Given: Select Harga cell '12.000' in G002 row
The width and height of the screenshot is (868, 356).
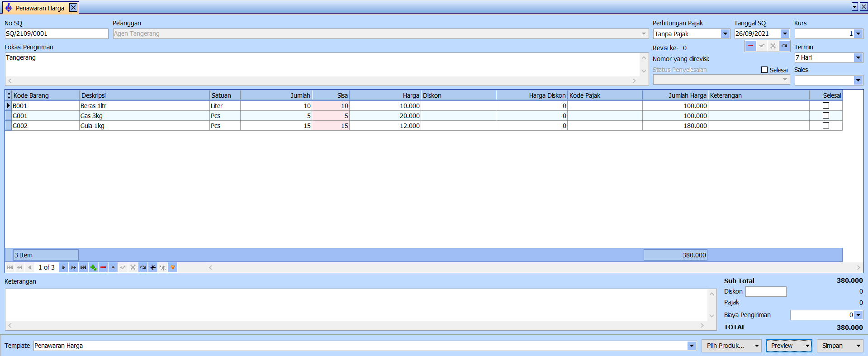Looking at the screenshot, I should [x=385, y=126].
